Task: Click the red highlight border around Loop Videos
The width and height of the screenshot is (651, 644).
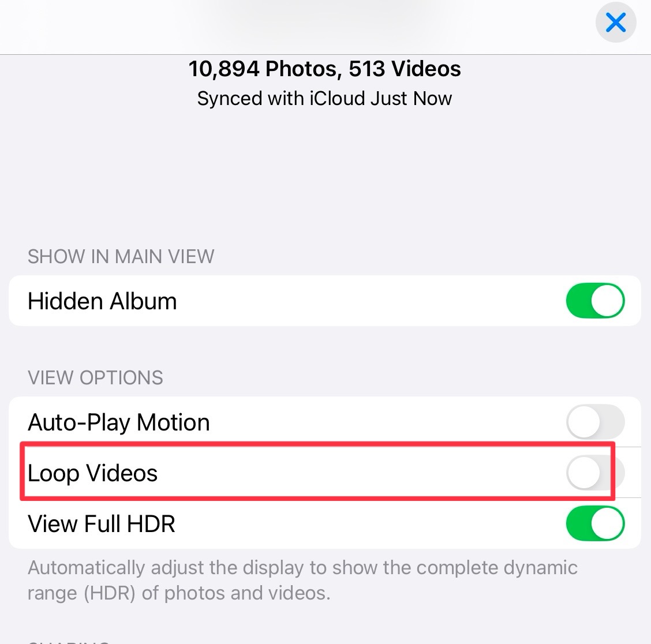Action: [317, 444]
